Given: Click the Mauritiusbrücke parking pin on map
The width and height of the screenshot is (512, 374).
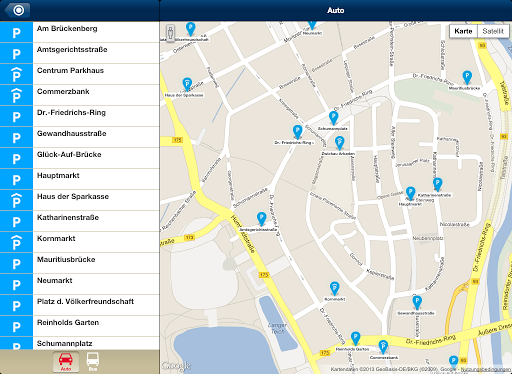Looking at the screenshot, I should click(467, 77).
